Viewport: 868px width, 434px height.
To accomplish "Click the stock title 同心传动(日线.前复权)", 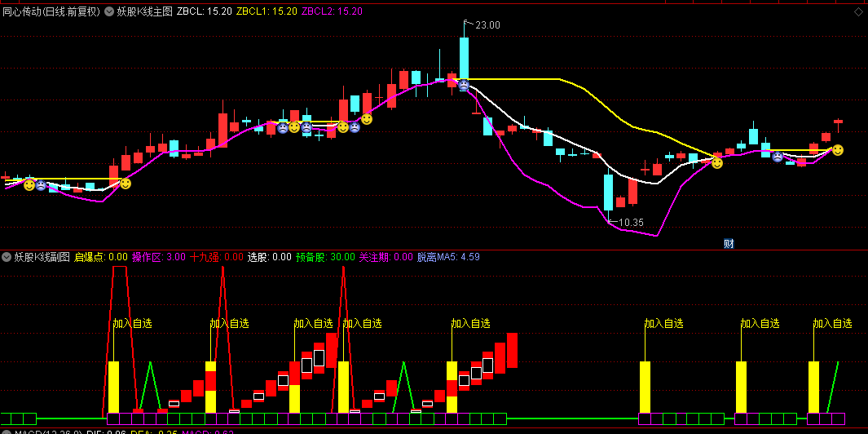I will (x=51, y=11).
